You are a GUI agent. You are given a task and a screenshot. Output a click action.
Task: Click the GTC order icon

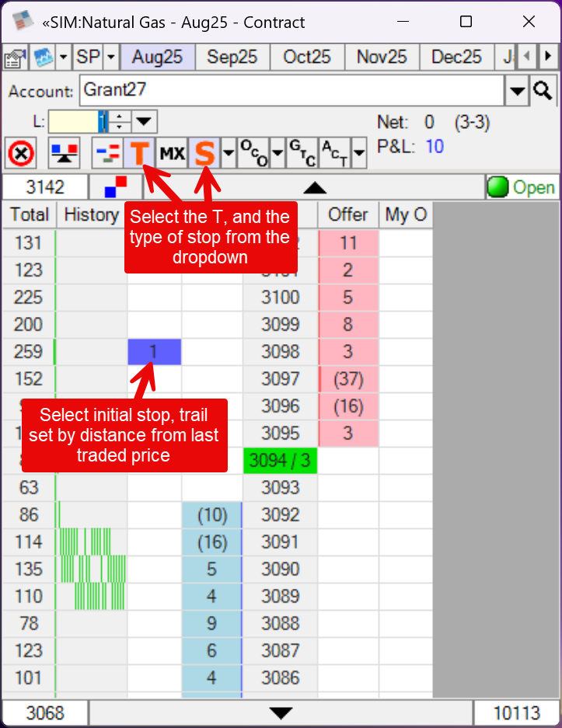(x=301, y=153)
